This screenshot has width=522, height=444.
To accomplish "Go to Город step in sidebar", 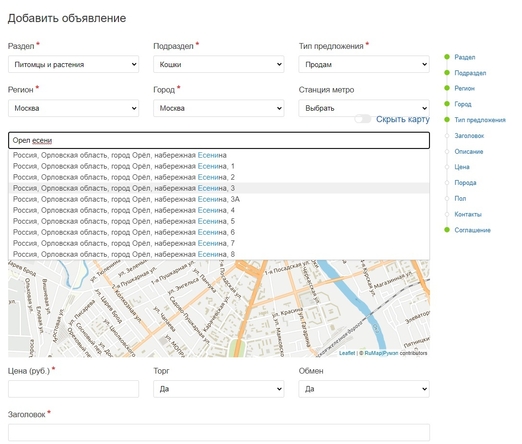I will [463, 104].
